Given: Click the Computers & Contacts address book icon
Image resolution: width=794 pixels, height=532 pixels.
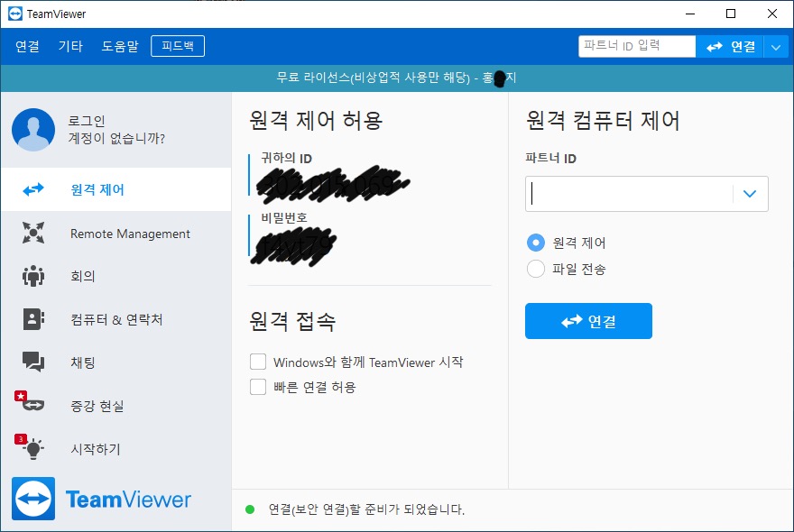Looking at the screenshot, I should [33, 319].
